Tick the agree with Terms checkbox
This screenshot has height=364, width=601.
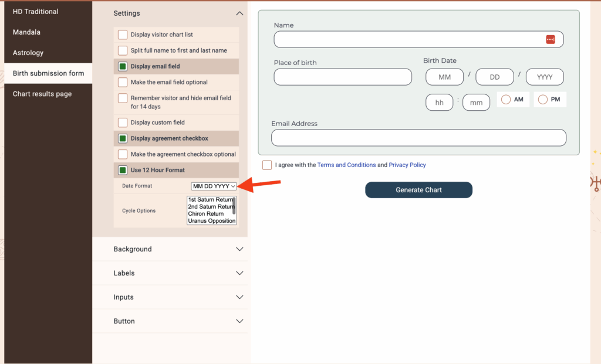(x=267, y=165)
